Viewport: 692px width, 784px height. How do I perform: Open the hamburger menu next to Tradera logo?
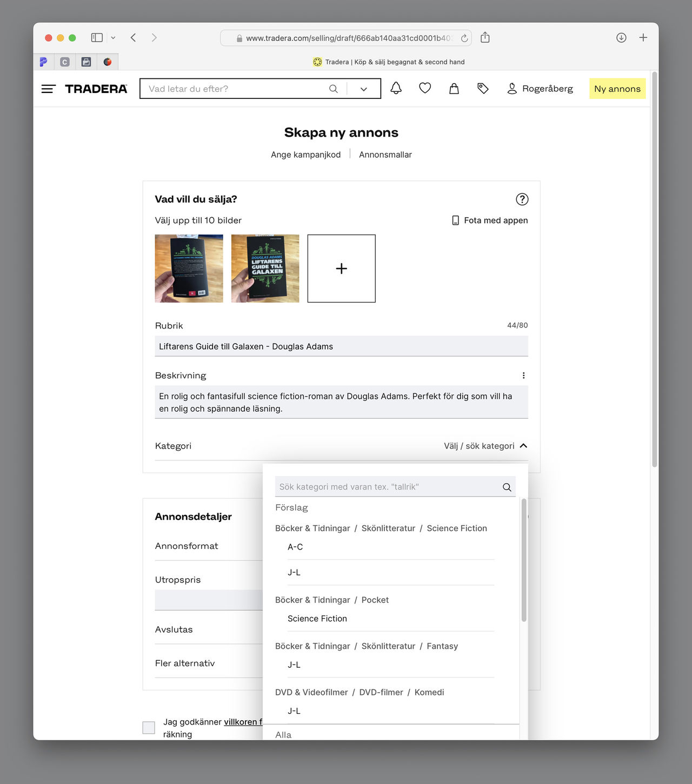click(x=49, y=89)
